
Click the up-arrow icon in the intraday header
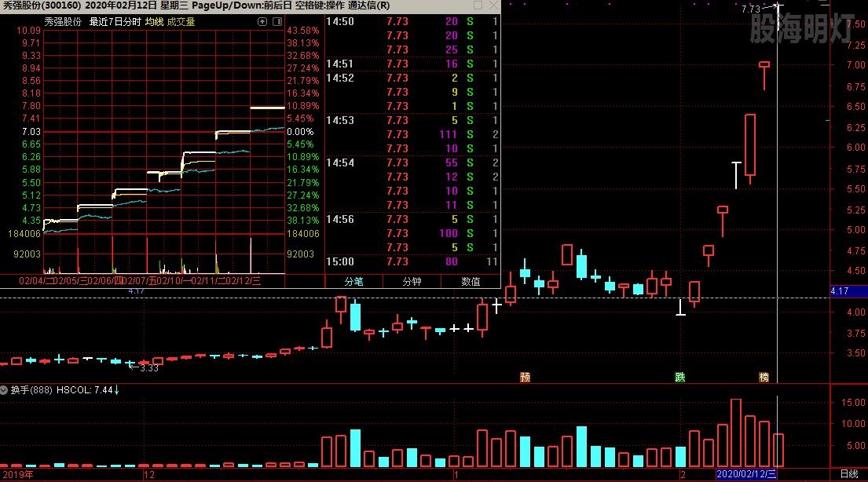point(262,21)
